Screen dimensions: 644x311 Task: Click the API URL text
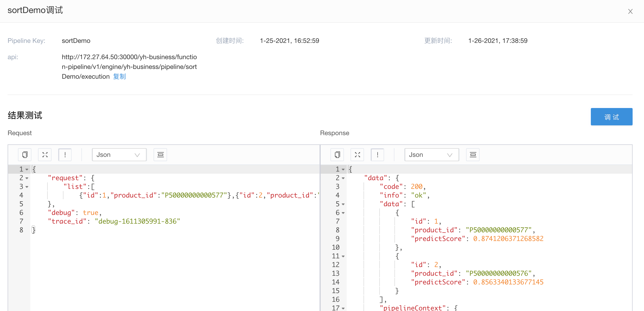(129, 67)
